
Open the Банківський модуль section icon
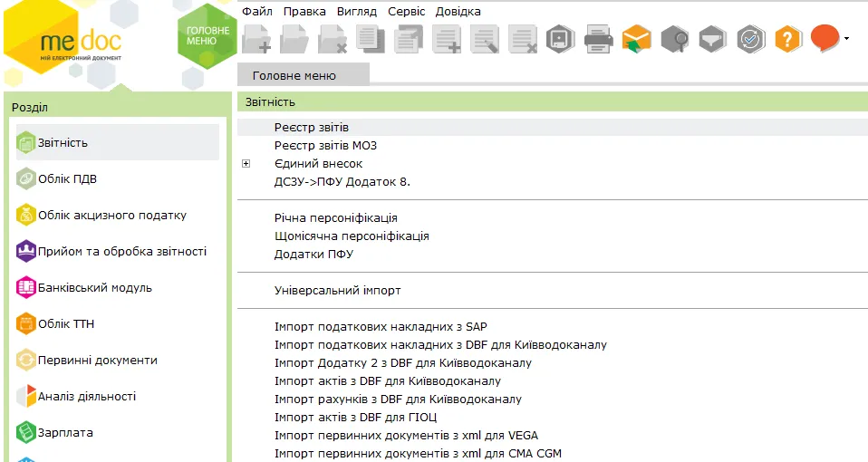[x=26, y=288]
